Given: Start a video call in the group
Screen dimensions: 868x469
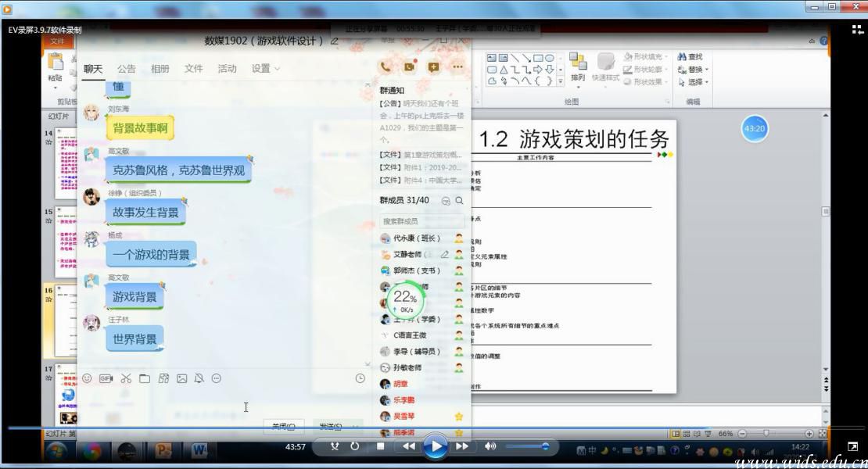Looking at the screenshot, I should 409,67.
